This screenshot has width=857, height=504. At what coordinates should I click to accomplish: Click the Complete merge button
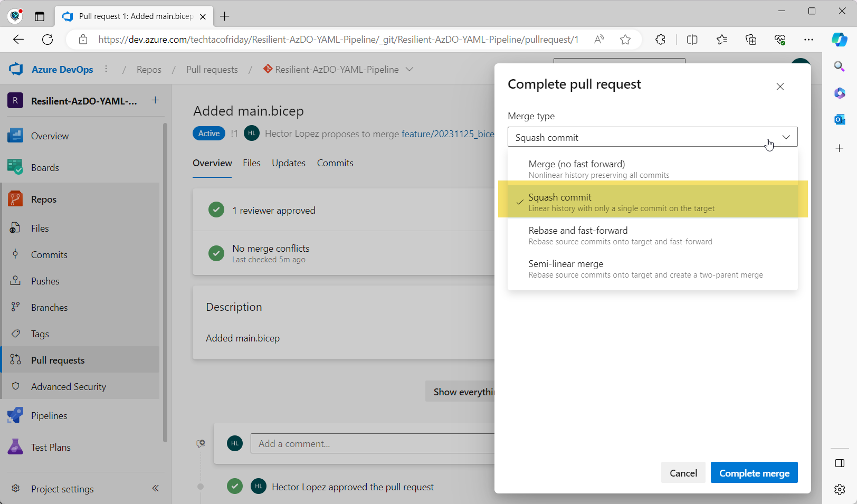pos(754,473)
